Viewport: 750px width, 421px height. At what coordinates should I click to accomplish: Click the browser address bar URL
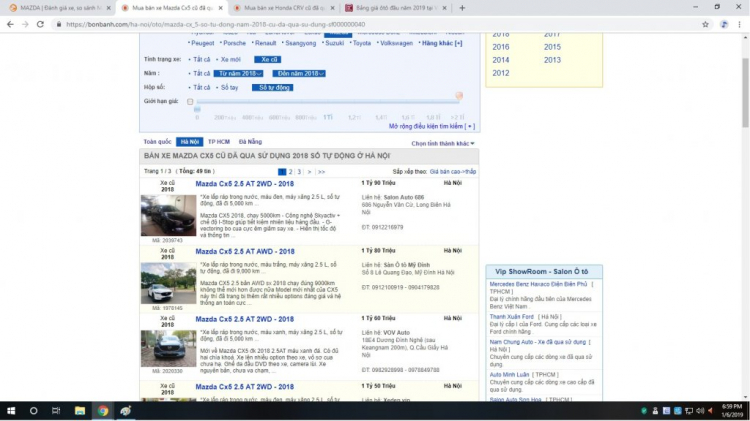coord(215,24)
